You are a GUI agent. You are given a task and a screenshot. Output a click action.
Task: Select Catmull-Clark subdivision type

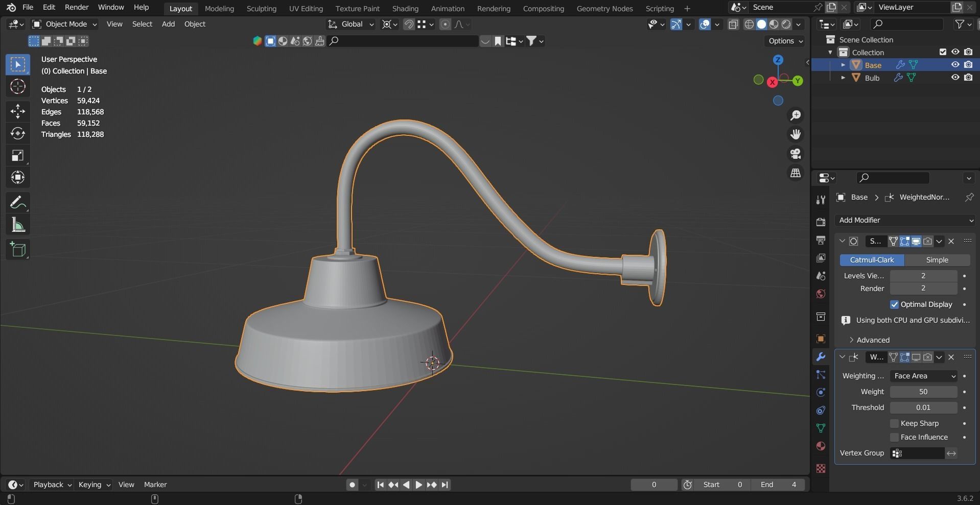pos(872,260)
